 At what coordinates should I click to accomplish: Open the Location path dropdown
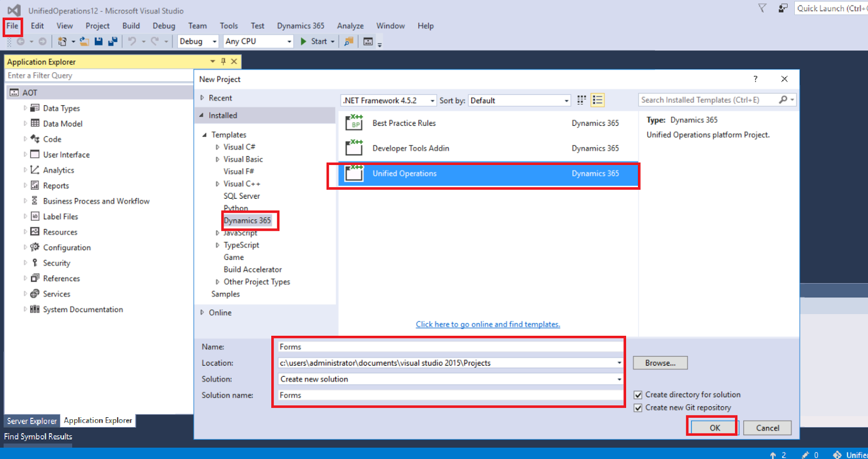click(x=619, y=363)
